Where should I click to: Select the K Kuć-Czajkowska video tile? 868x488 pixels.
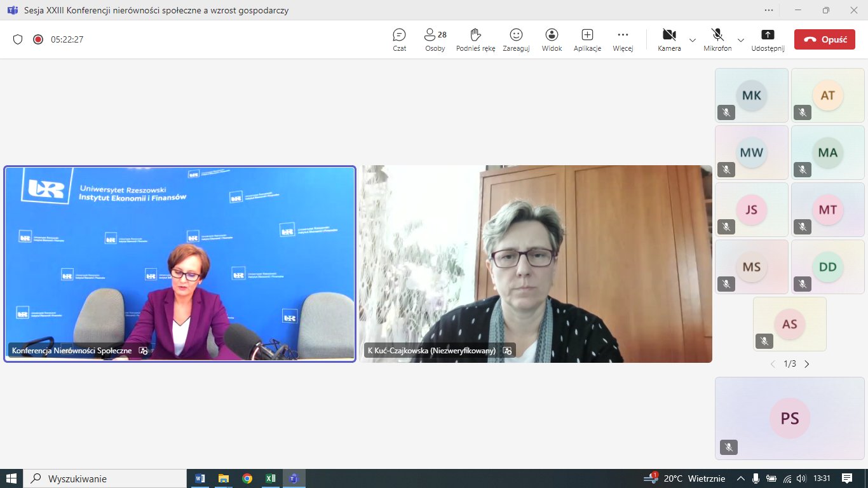click(536, 264)
